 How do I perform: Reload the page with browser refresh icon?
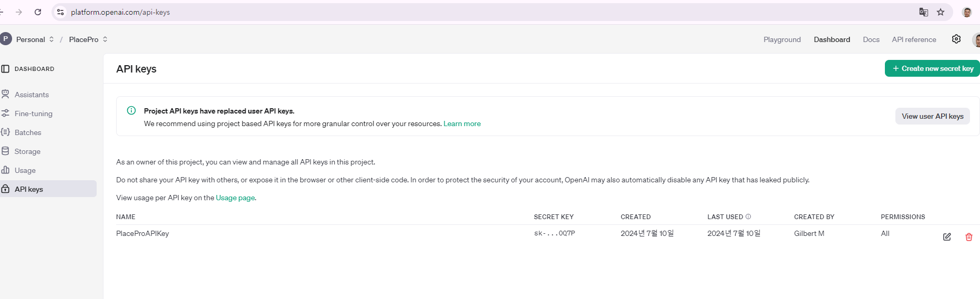[x=38, y=12]
